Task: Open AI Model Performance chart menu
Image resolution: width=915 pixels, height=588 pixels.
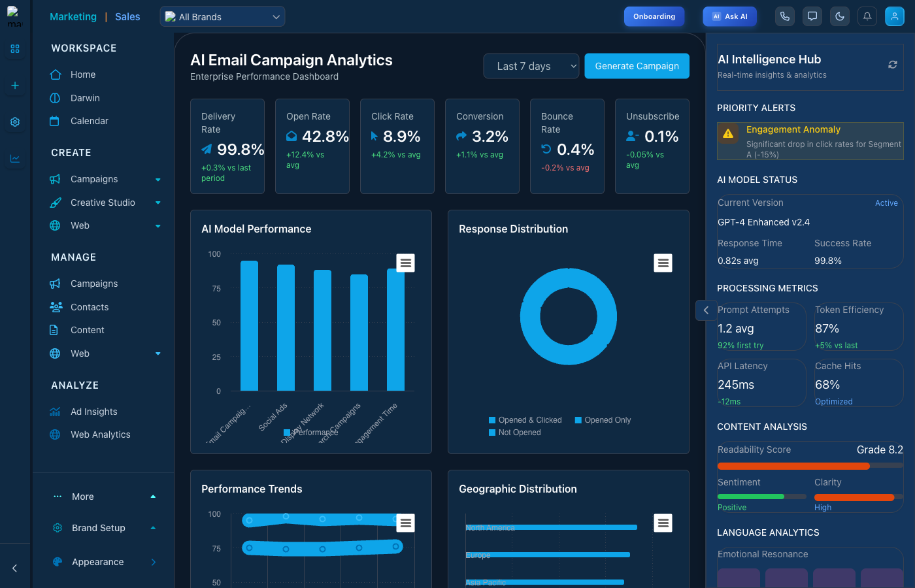Action: 406,263
